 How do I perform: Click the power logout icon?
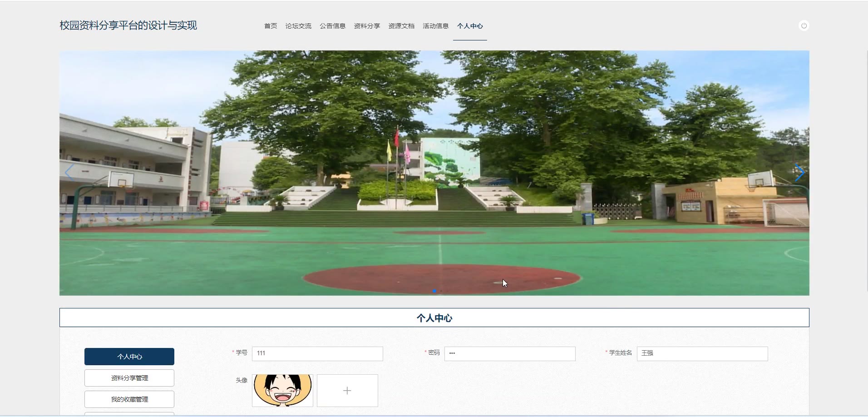[x=804, y=25]
